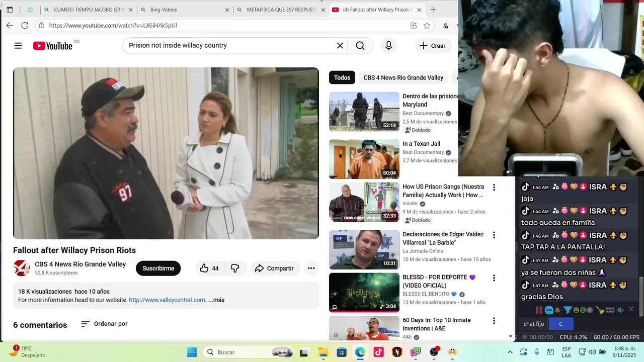Open options menu for La Barbie video
644x362 pixels.
click(x=494, y=235)
